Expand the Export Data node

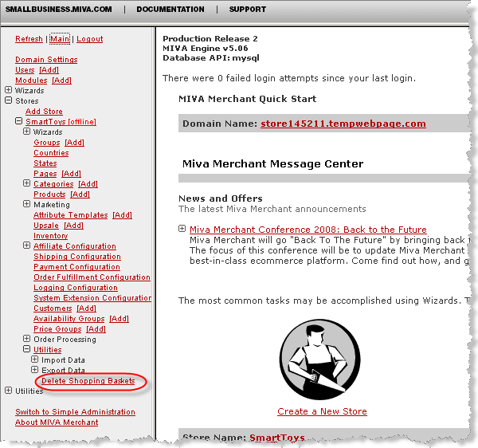[x=35, y=370]
